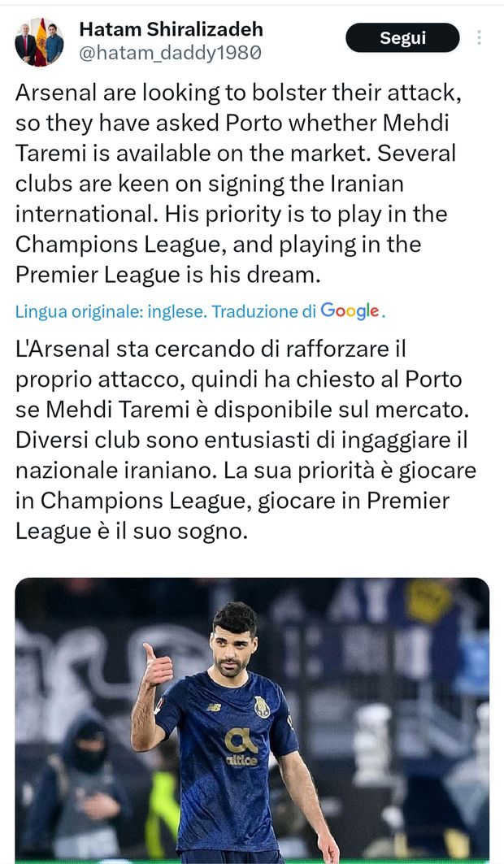Follow the account using the Segui button
The image size is (504, 864).
[402, 37]
